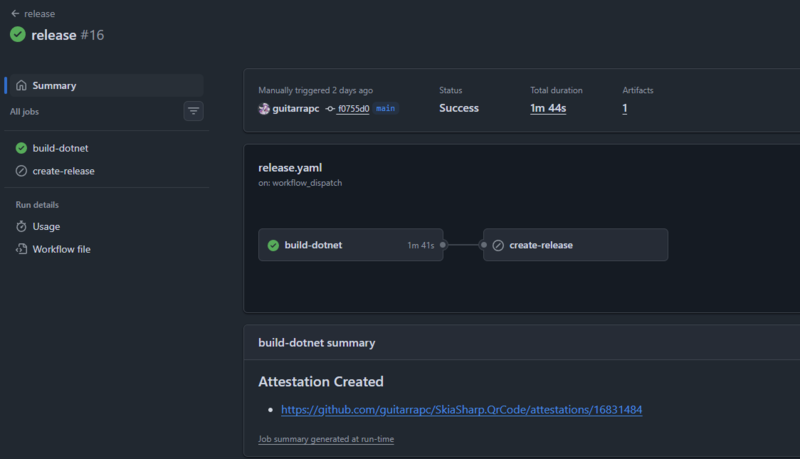The height and width of the screenshot is (459, 800).
Task: Open the Summary sidebar tab
Action: (x=54, y=86)
